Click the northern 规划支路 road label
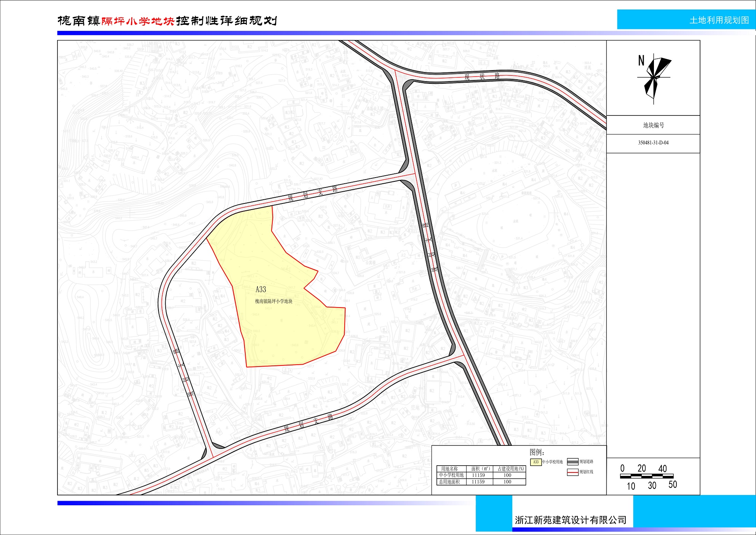Screen dimensions: 756x535 (x=313, y=193)
